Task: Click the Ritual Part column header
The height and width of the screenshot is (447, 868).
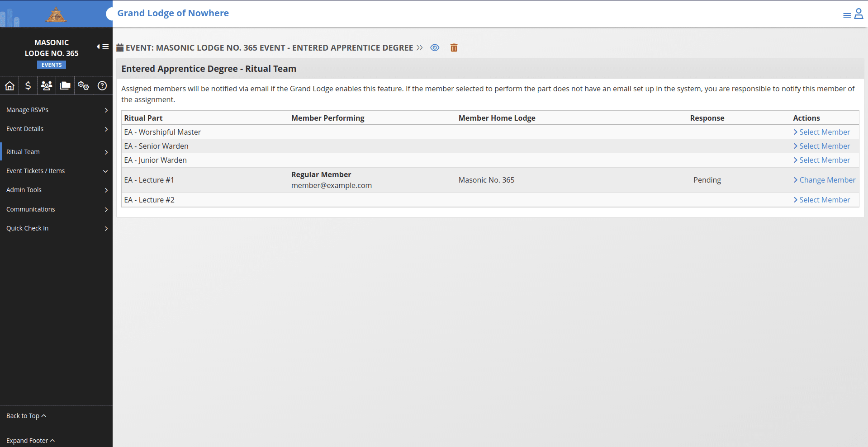Action: (143, 118)
